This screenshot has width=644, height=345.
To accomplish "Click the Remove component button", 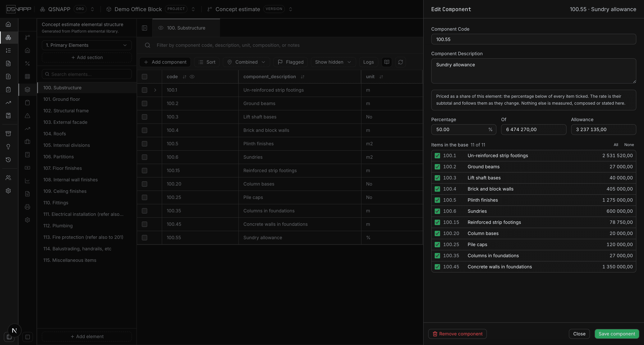I will point(457,334).
